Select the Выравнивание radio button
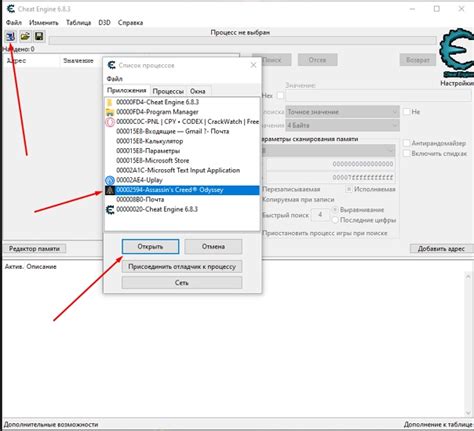This screenshot has height=431, width=474. tap(335, 210)
